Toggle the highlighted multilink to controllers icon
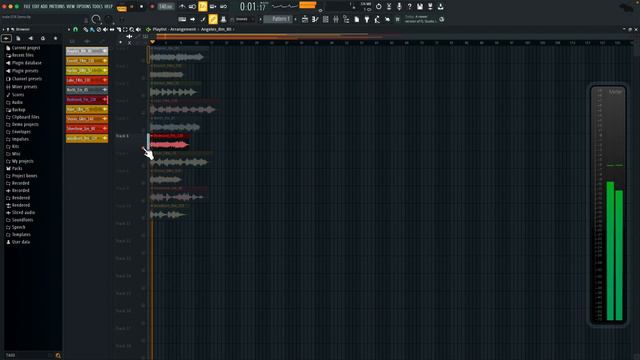 (213, 19)
